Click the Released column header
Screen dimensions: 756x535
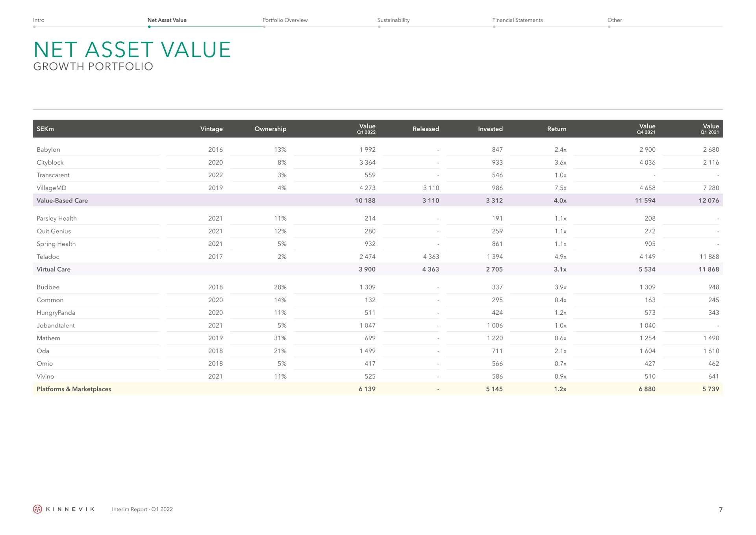[426, 129]
